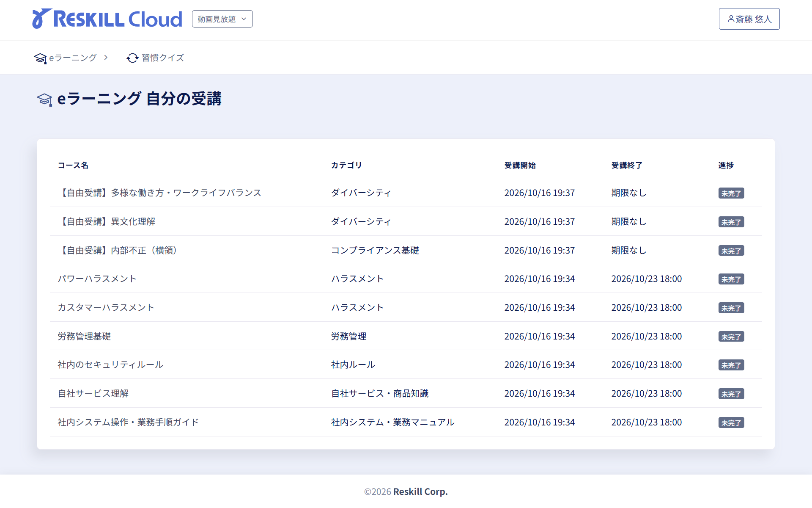Click graduation cap icon beside page heading

point(44,99)
